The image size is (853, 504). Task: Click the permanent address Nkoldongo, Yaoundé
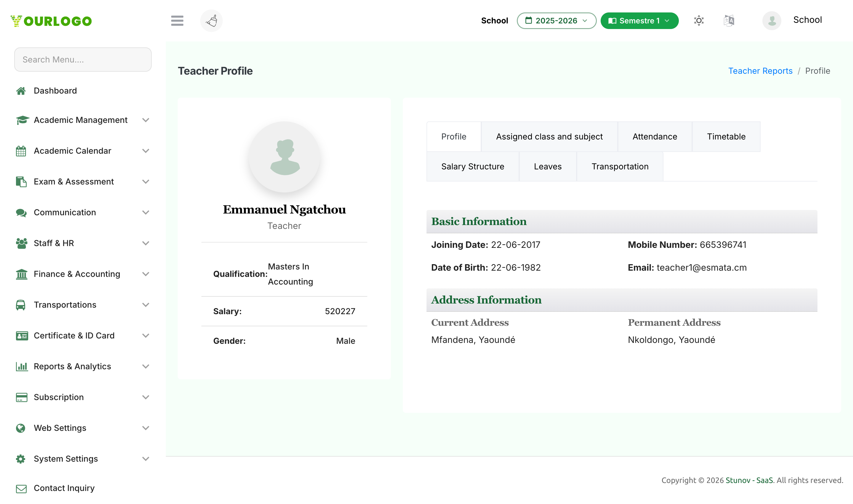[x=671, y=340]
